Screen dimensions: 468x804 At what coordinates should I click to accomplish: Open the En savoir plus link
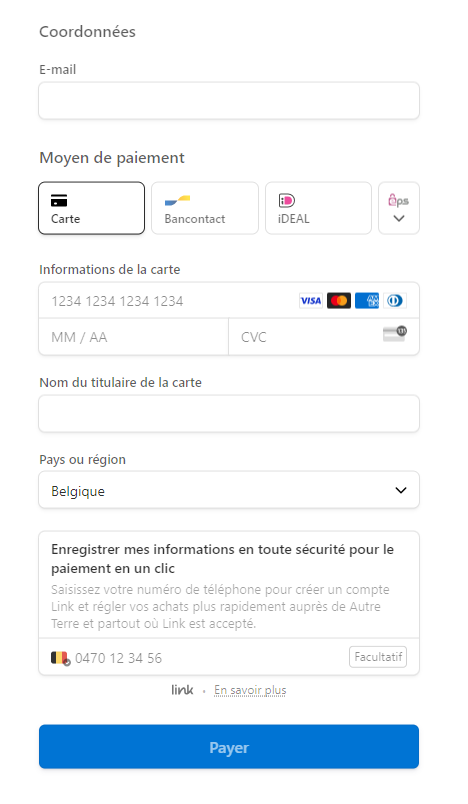coord(250,690)
